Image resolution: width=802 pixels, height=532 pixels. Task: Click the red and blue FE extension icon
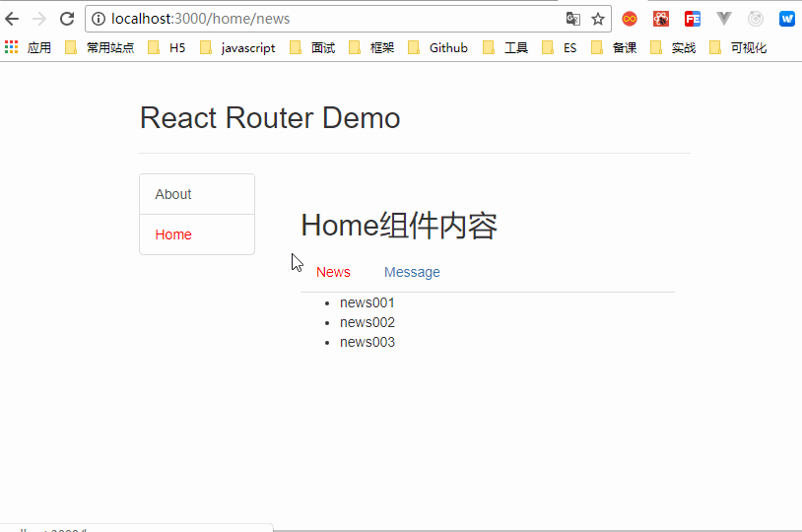coord(693,19)
